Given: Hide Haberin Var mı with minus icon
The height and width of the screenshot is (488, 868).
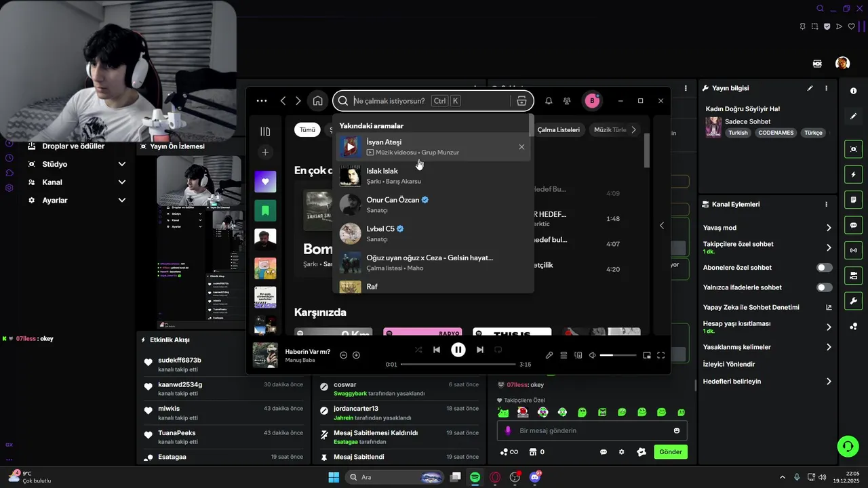Looking at the screenshot, I should click(343, 355).
